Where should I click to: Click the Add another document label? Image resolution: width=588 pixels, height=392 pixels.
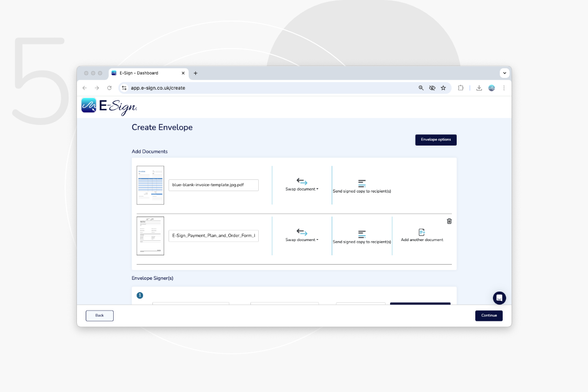click(422, 240)
